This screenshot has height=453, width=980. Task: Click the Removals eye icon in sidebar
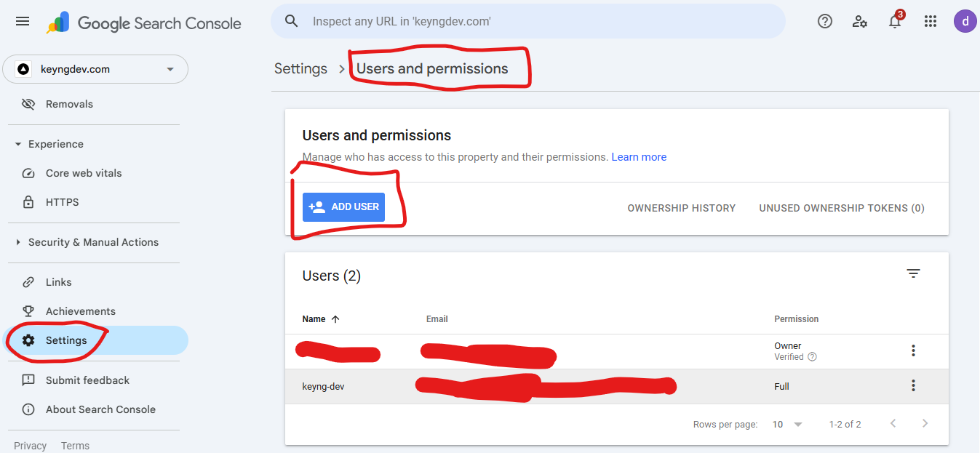(28, 103)
